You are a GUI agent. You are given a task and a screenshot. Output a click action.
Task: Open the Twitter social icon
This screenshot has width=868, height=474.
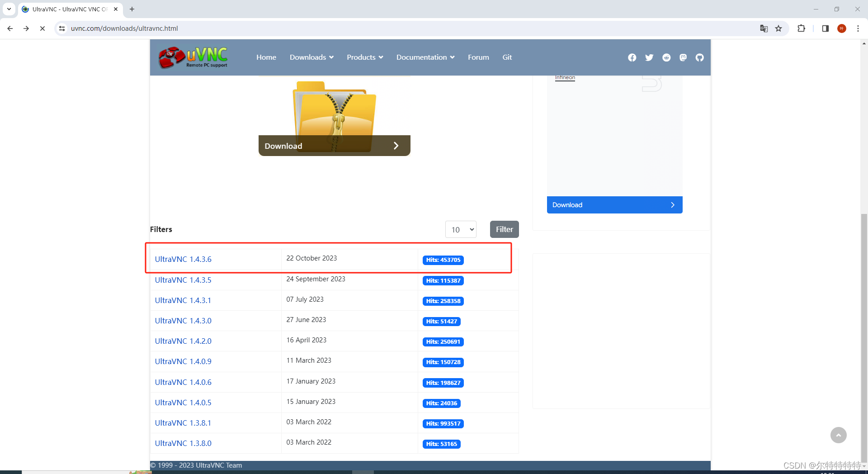point(649,57)
